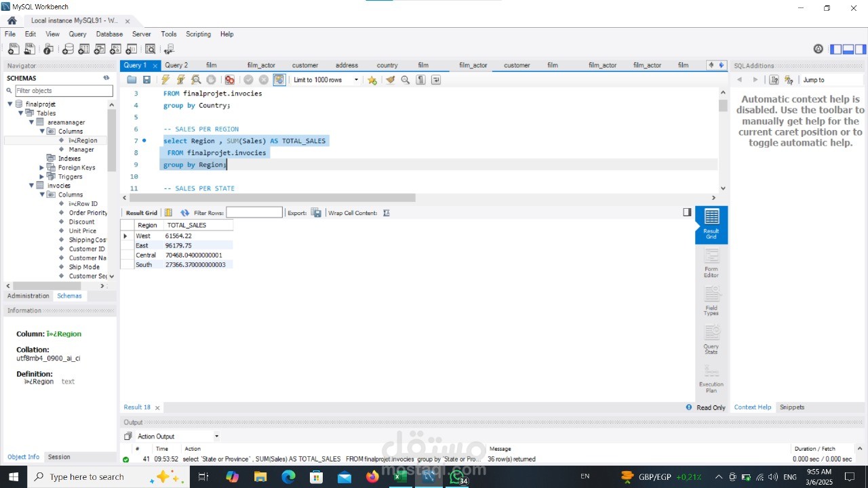This screenshot has width=868, height=488.
Task: Open the Snippets tab
Action: (x=792, y=407)
